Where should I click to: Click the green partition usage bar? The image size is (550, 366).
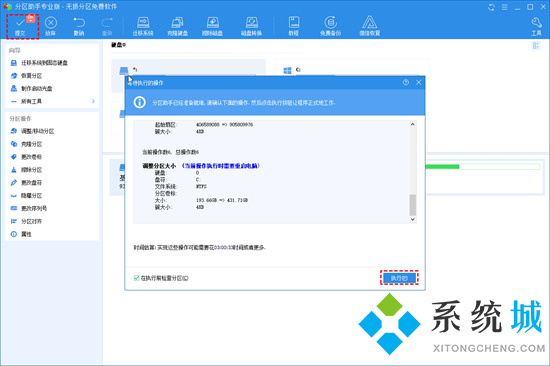click(442, 167)
